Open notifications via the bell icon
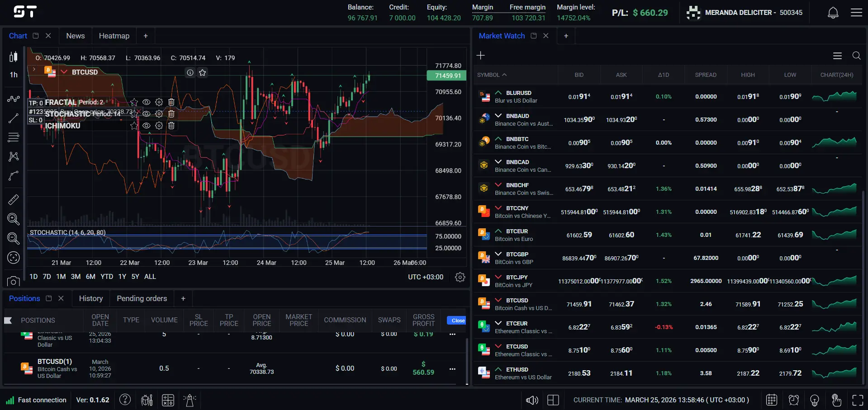 (833, 12)
